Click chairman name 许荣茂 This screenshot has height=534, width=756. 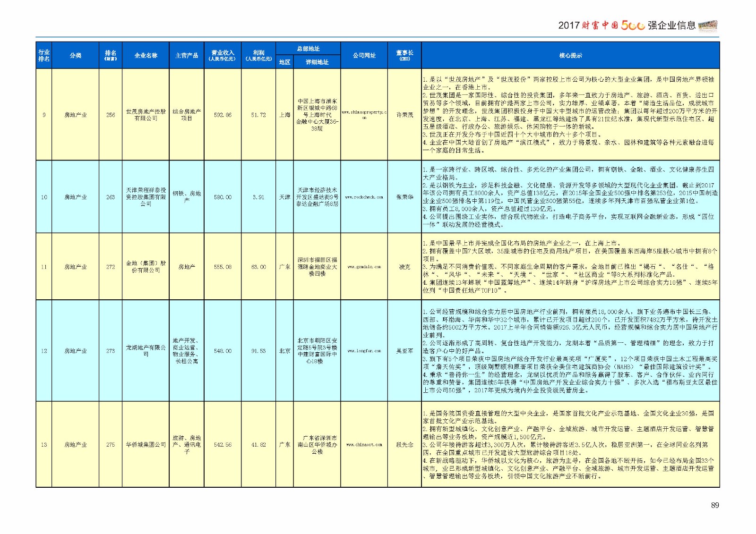click(404, 115)
